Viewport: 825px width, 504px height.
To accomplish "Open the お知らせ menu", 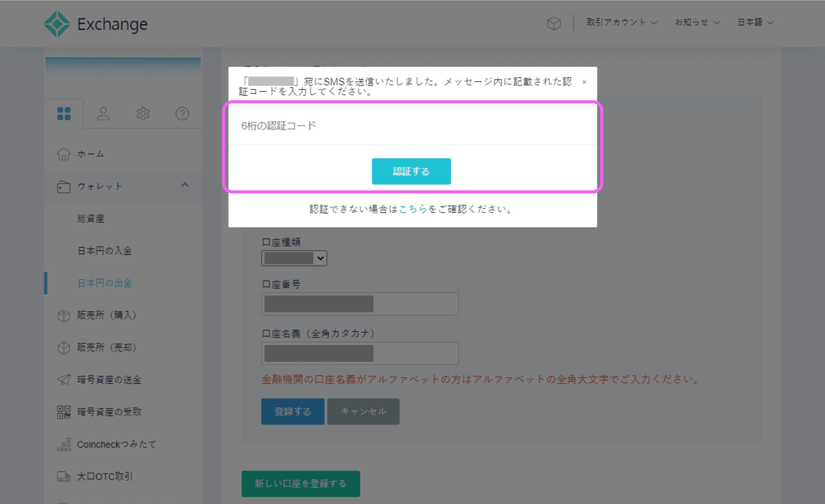I will [x=696, y=23].
